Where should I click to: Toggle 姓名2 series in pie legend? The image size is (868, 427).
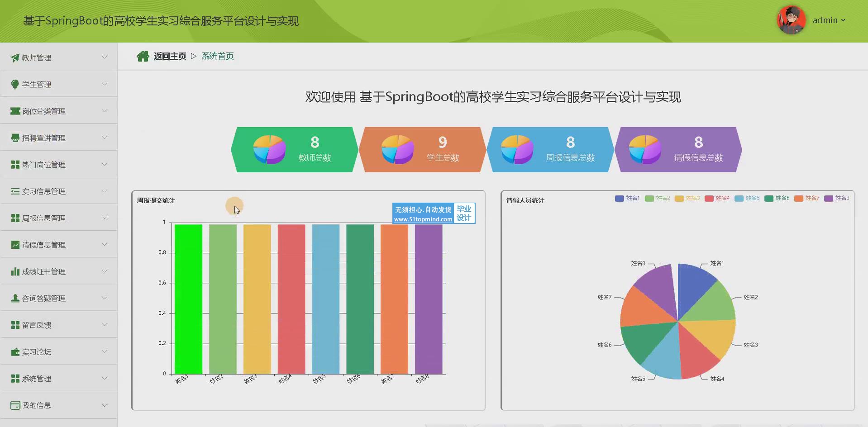657,198
